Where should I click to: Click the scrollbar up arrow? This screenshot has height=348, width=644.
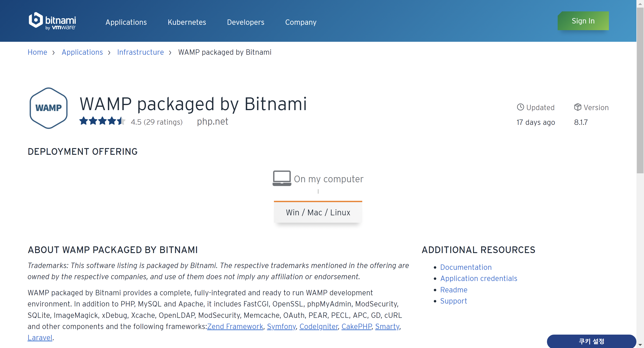click(x=640, y=4)
